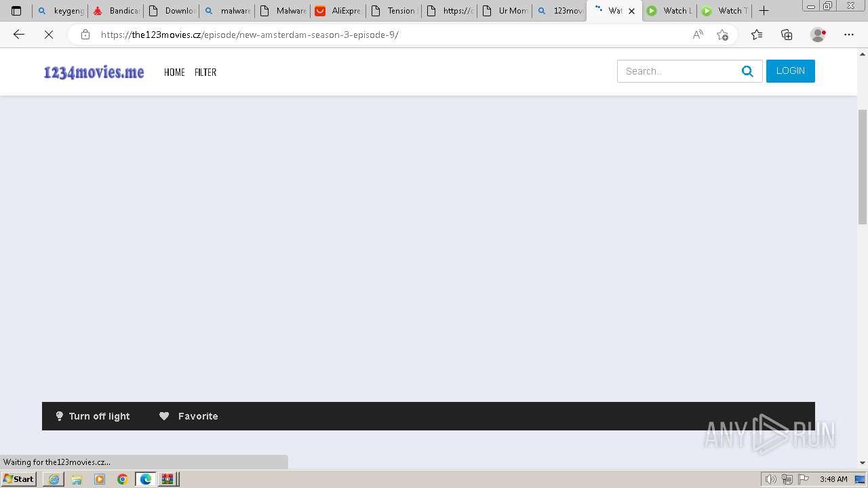Toggle Turn off light
Screen dimensions: 868x488
click(x=93, y=416)
